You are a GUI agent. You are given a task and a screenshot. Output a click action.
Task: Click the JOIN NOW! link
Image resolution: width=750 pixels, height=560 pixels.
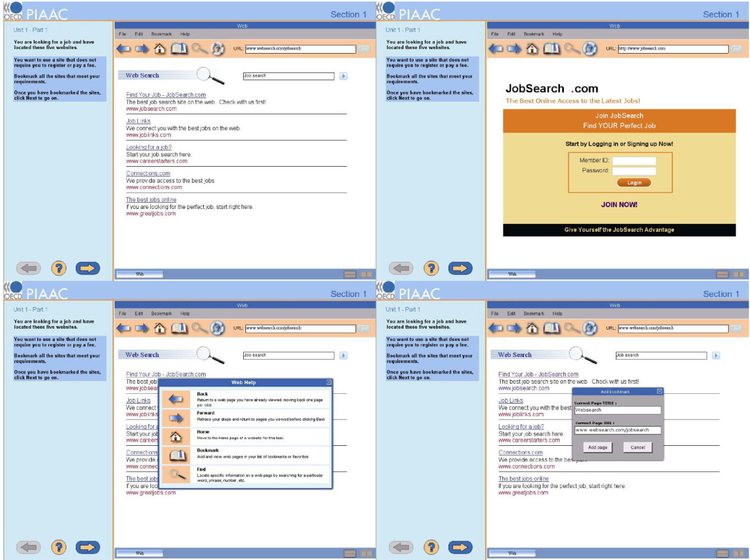(x=619, y=204)
